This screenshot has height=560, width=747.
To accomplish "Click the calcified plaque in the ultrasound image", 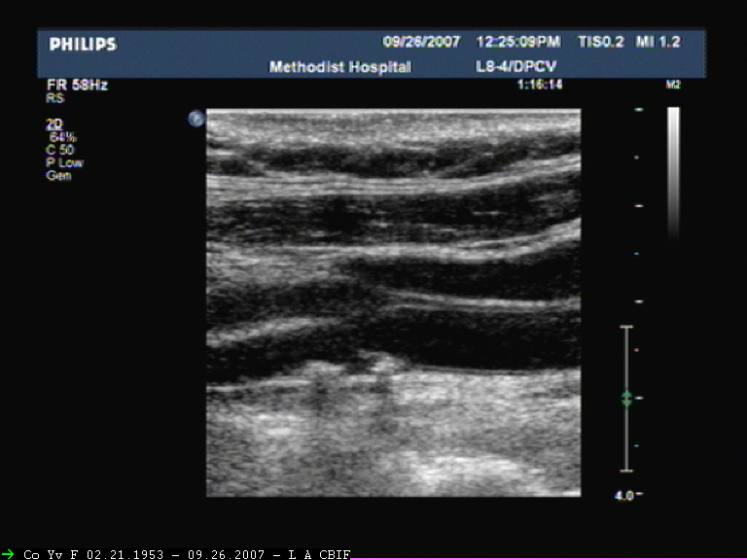I will pos(385,366).
